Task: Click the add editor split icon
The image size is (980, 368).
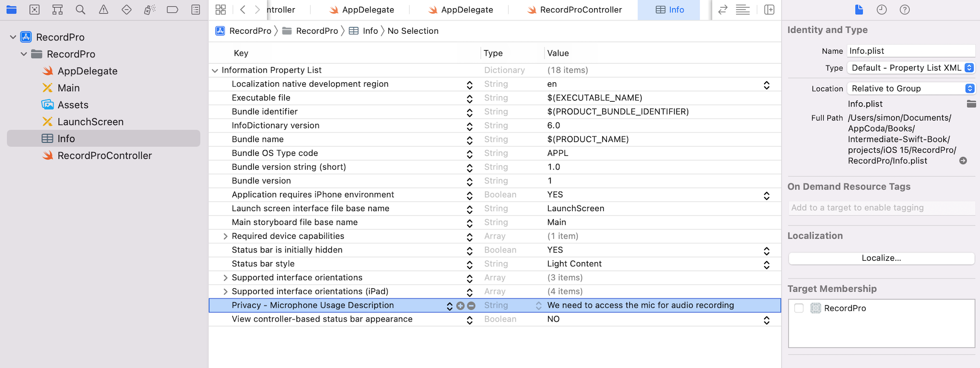Action: click(769, 10)
